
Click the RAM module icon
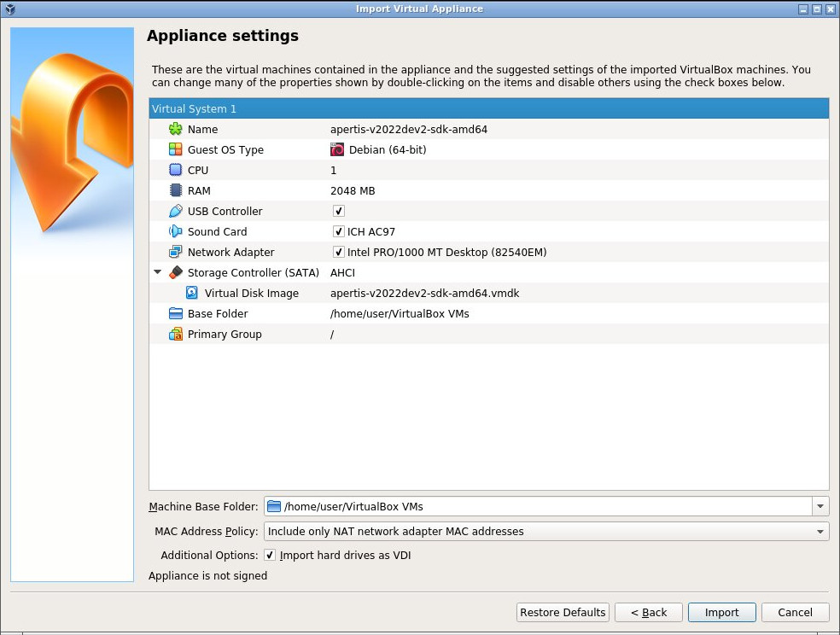pos(175,190)
